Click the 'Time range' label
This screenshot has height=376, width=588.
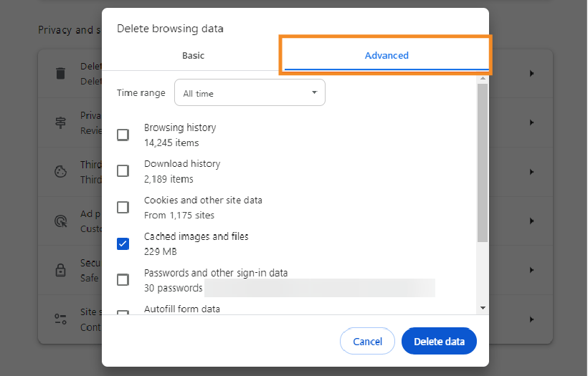pos(141,93)
